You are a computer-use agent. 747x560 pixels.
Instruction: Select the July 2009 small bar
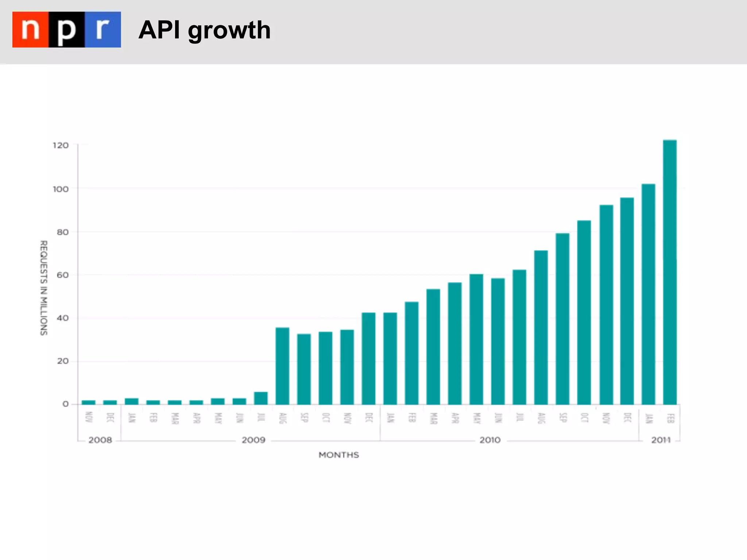[x=261, y=398]
